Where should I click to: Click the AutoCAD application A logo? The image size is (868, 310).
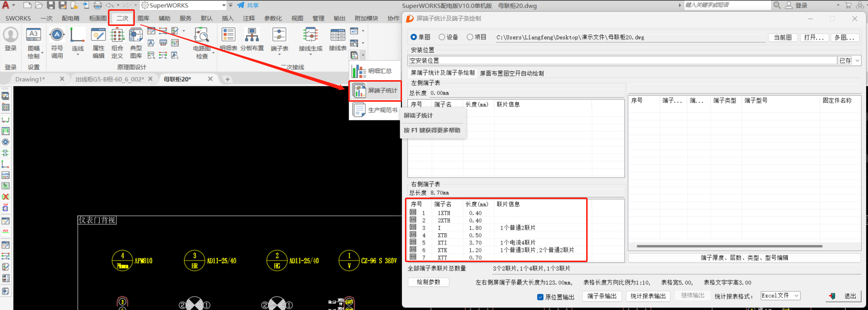click(x=6, y=5)
